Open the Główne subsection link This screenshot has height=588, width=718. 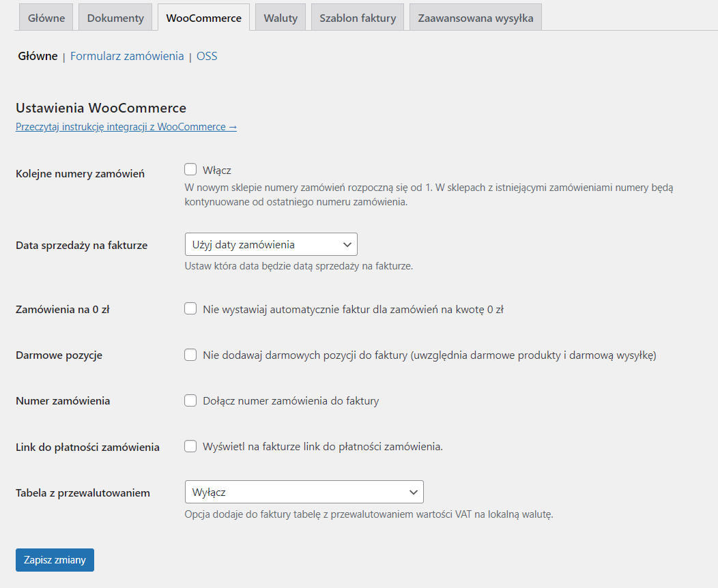point(38,56)
